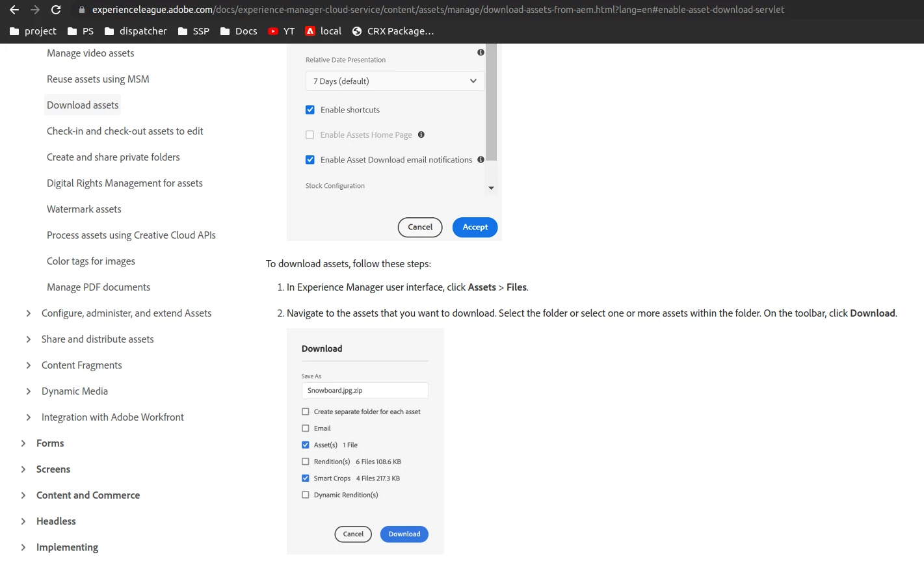Click Cancel in the Download dialog
The image size is (924, 563).
[x=353, y=534]
